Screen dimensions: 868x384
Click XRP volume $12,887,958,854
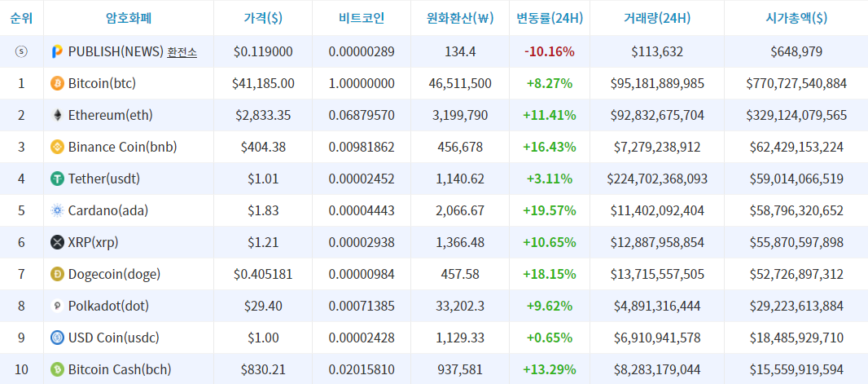657,242
